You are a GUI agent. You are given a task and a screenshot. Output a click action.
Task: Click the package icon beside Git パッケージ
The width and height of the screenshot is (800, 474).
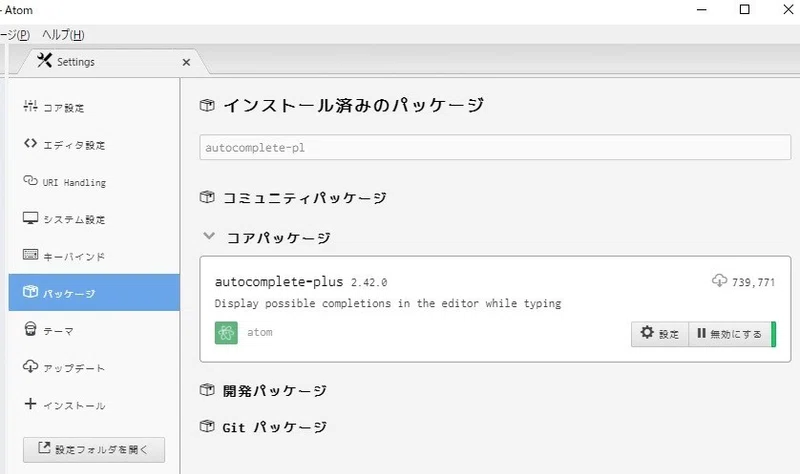(207, 426)
